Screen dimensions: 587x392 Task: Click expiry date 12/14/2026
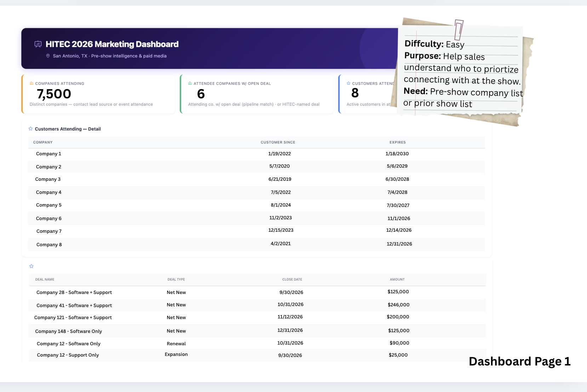tap(399, 230)
